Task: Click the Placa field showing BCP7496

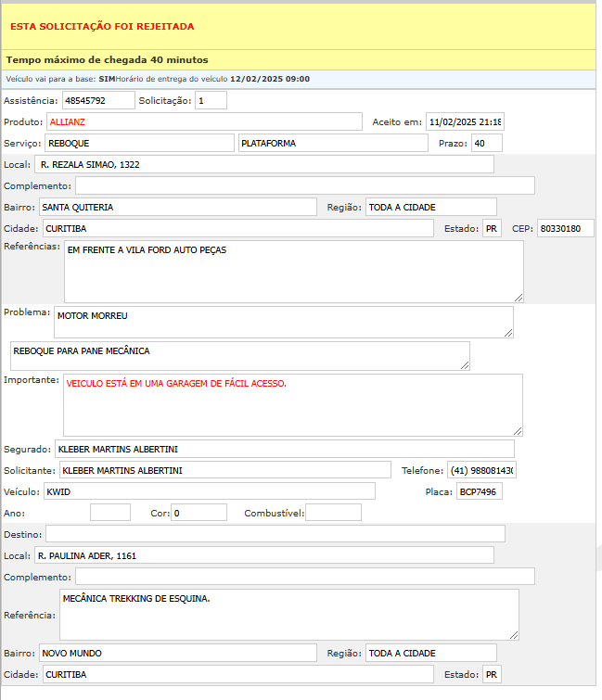Action: pyautogui.click(x=479, y=491)
